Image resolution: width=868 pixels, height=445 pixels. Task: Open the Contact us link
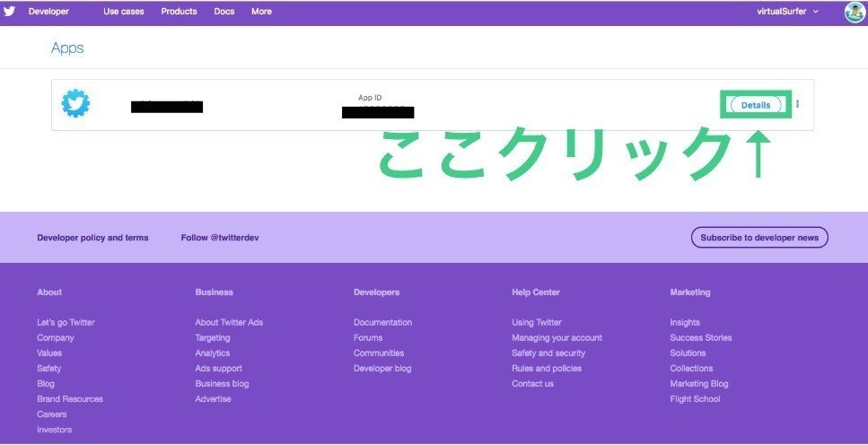[x=532, y=384]
